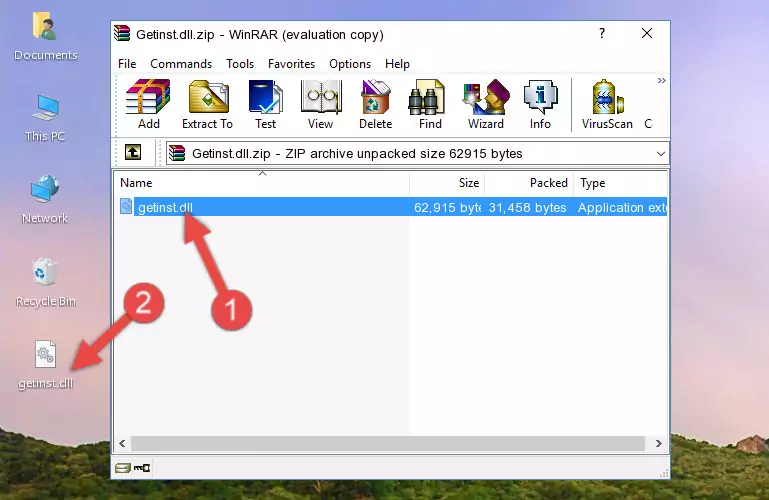This screenshot has width=769, height=500.
Task: Click the password key icon in status bar
Action: point(142,468)
